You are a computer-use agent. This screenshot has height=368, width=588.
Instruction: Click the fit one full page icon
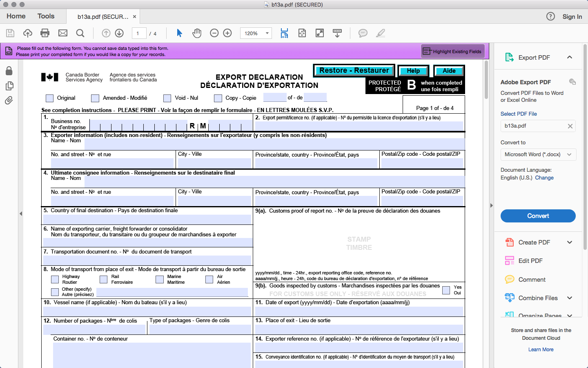(x=302, y=33)
